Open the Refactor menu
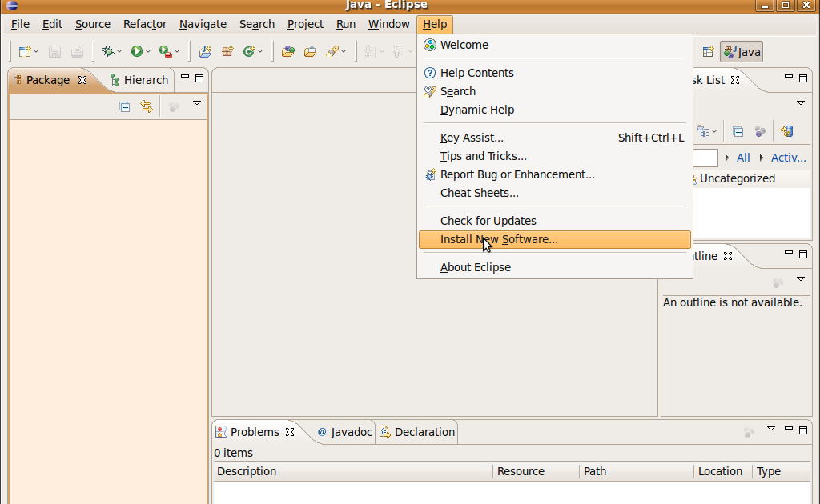Screen dimensions: 820x504 click(x=145, y=24)
